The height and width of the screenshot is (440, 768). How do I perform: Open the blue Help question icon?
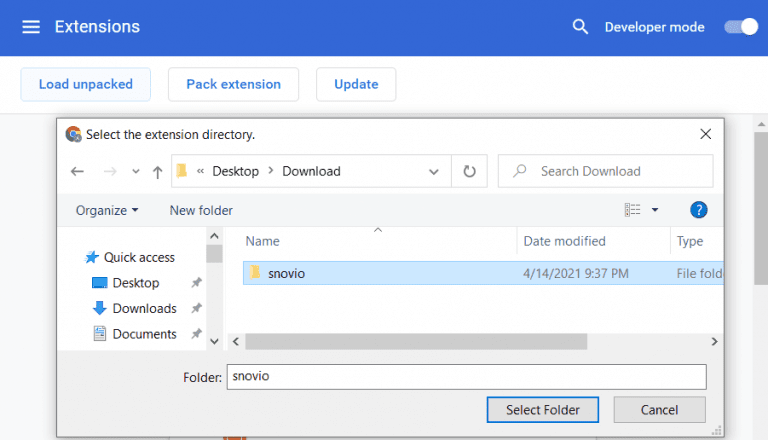tap(699, 210)
